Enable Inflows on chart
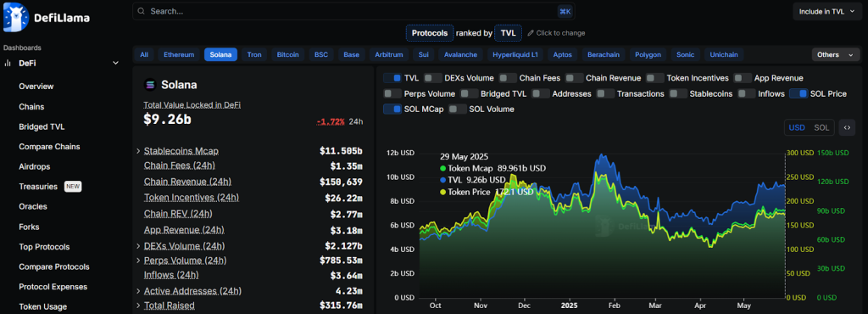This screenshot has height=314, width=868. click(x=748, y=93)
